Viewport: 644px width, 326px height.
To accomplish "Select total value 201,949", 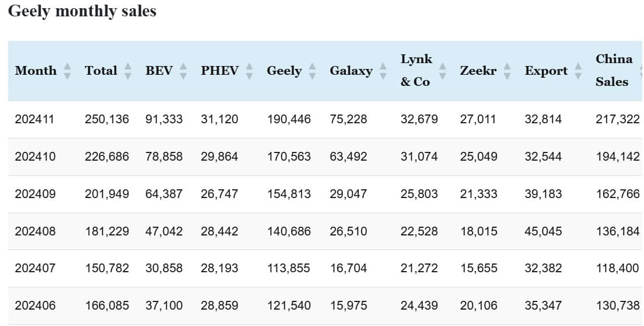I will [x=107, y=194].
